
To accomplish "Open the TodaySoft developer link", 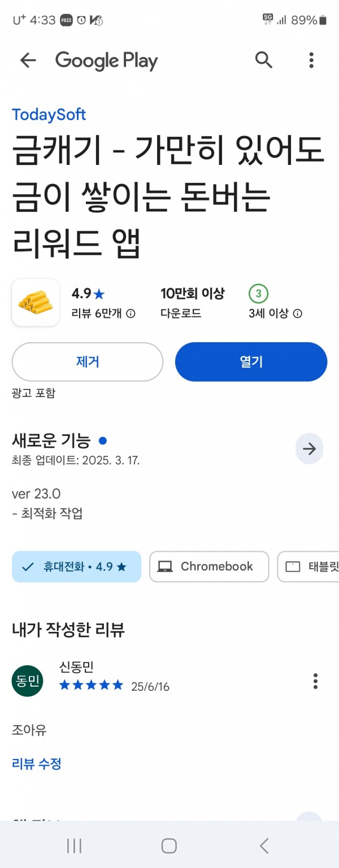I will (49, 115).
